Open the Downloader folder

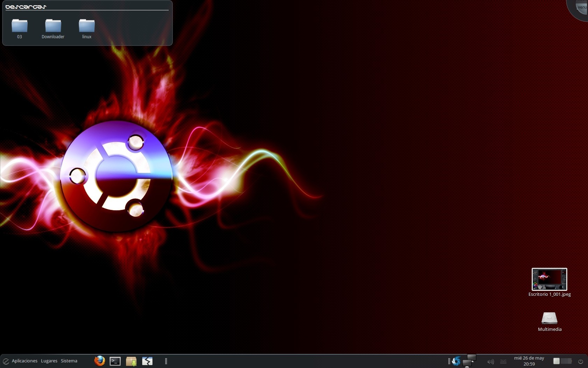click(x=53, y=28)
